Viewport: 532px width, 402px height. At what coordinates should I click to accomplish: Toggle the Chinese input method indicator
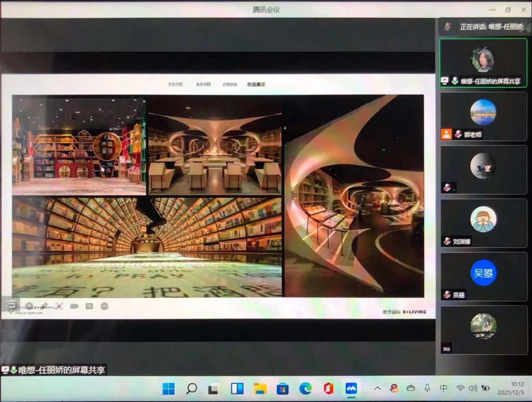(x=444, y=388)
